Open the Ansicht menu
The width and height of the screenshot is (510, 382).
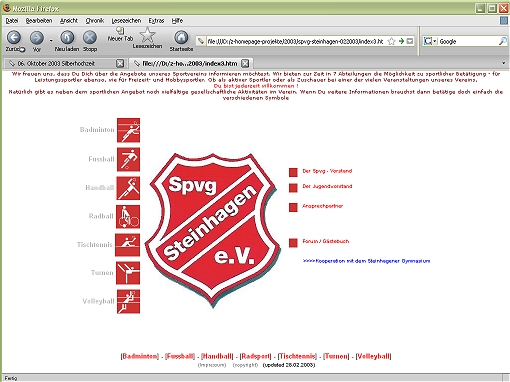(69, 21)
